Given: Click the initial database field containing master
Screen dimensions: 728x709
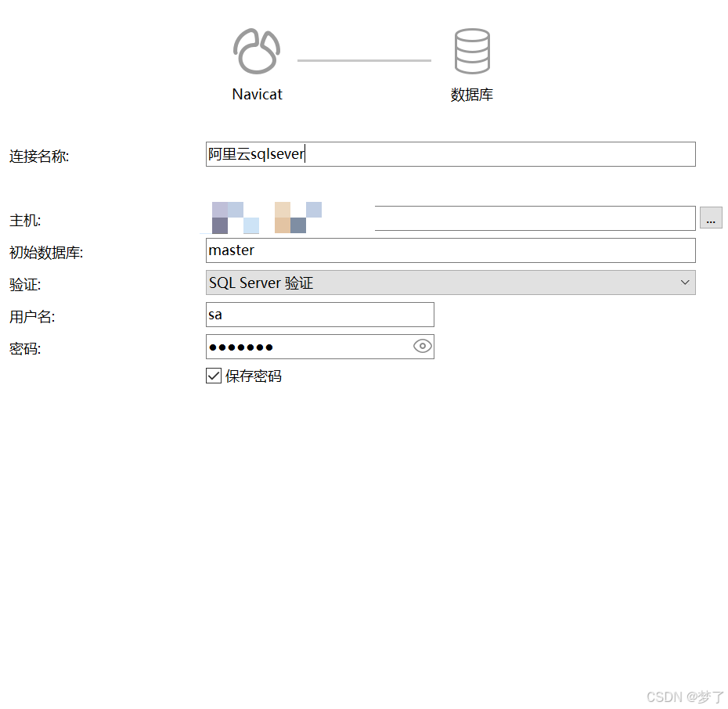Looking at the screenshot, I should [x=450, y=250].
